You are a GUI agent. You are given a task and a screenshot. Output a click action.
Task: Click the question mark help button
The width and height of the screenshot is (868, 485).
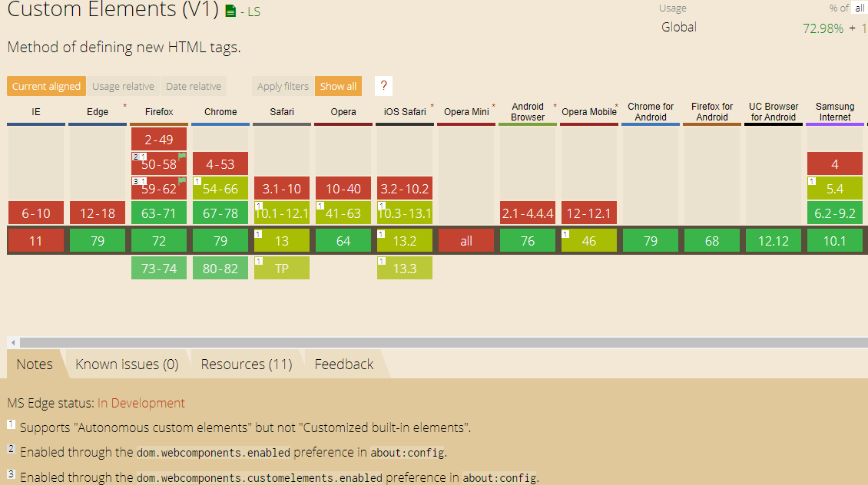(x=383, y=86)
